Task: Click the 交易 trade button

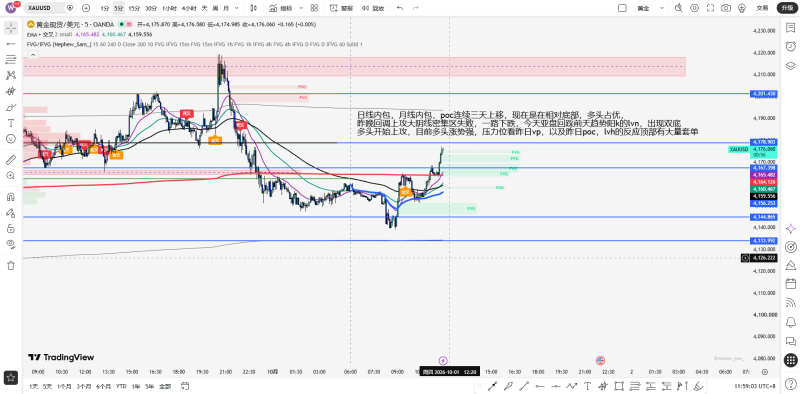Action: (x=762, y=8)
